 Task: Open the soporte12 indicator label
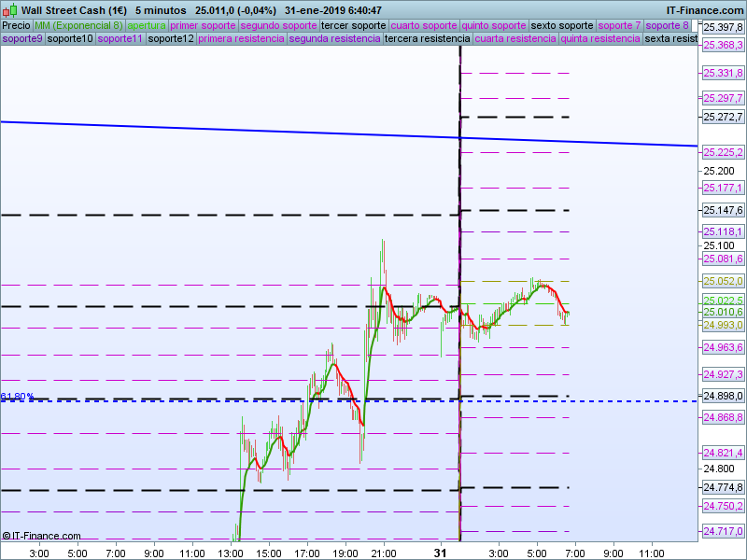coord(171,38)
